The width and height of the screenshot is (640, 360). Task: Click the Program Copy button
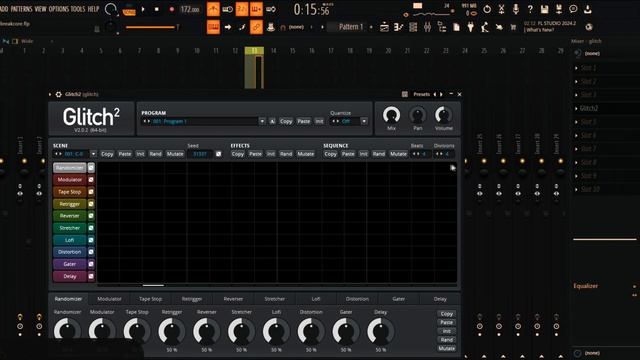pyautogui.click(x=286, y=121)
